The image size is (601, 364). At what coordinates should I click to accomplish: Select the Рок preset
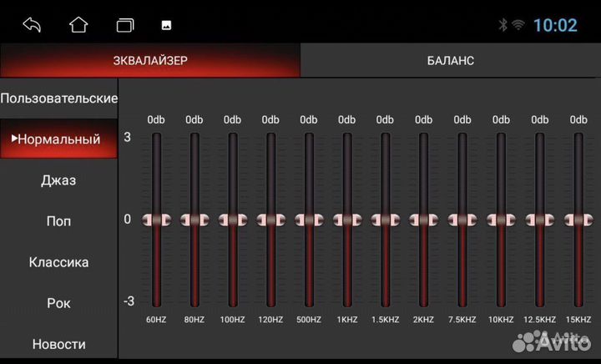58,303
